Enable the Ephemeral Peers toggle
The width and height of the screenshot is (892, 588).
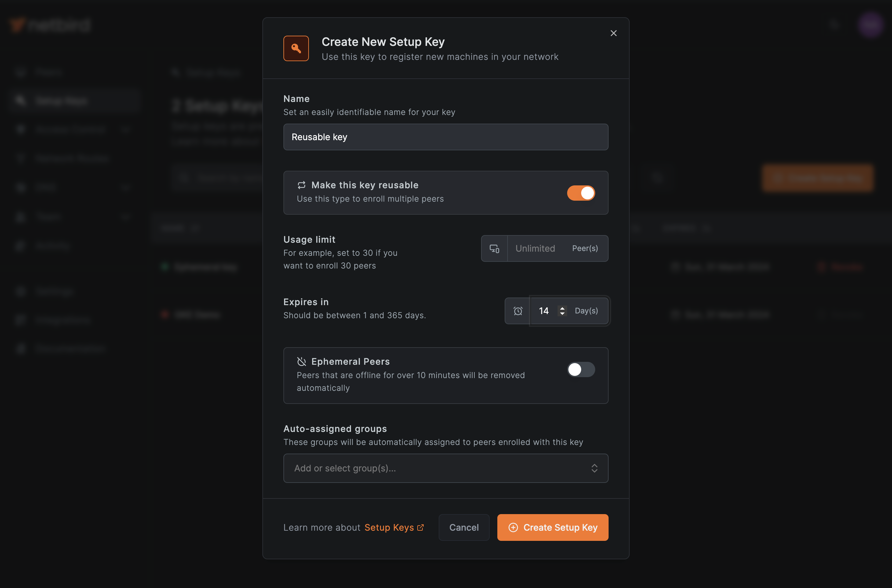(581, 369)
